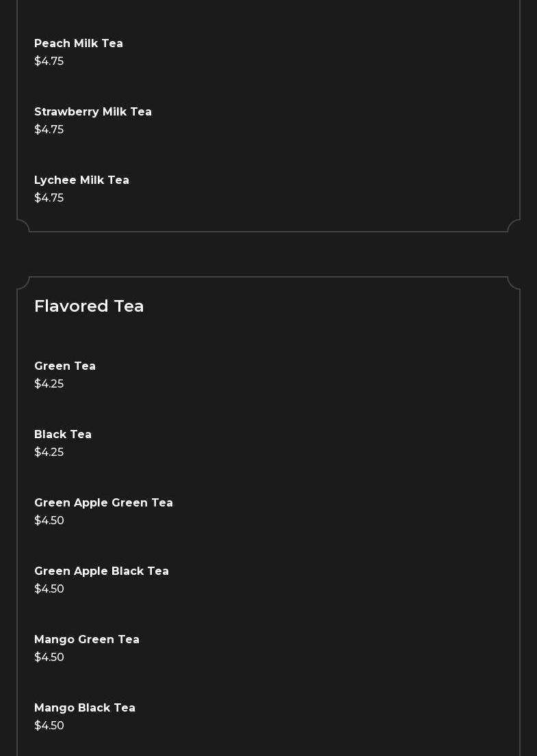
Task: Pick the Mango Black Tea item
Action: (x=85, y=708)
